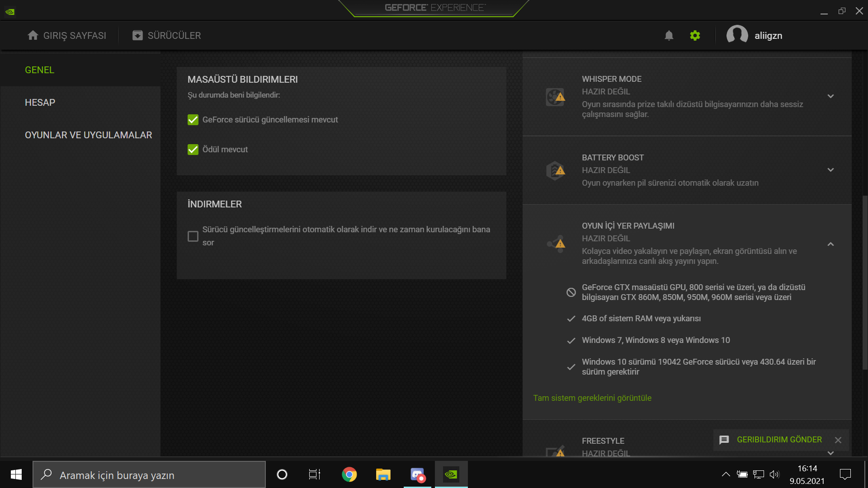Click the battery tray icon

pos(742,474)
